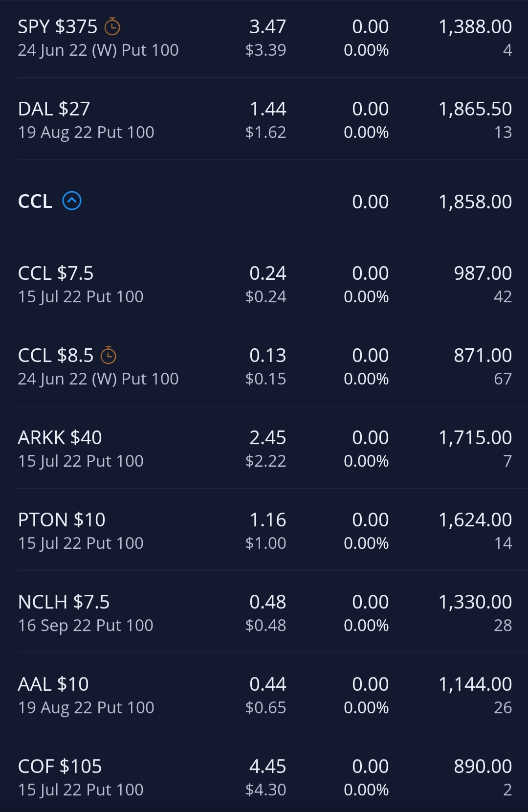This screenshot has width=528, height=812.
Task: Select the CCL group header row
Action: coord(264,201)
